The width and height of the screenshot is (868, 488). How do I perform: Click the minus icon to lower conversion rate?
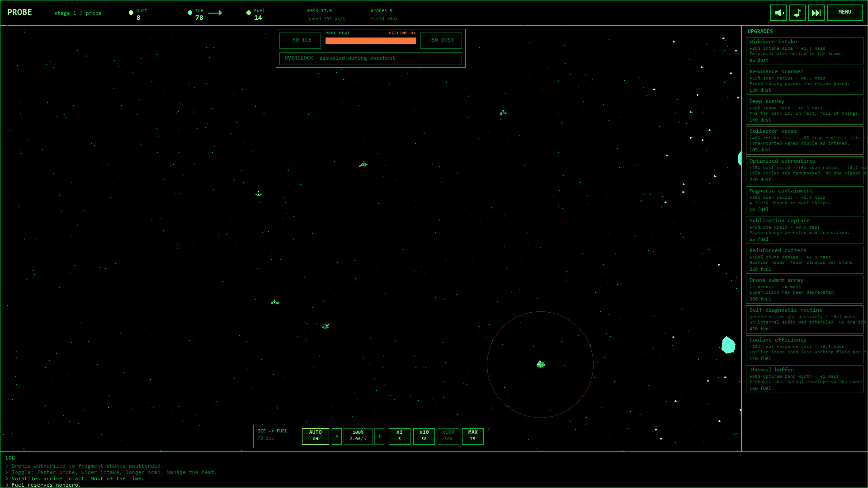[337, 436]
